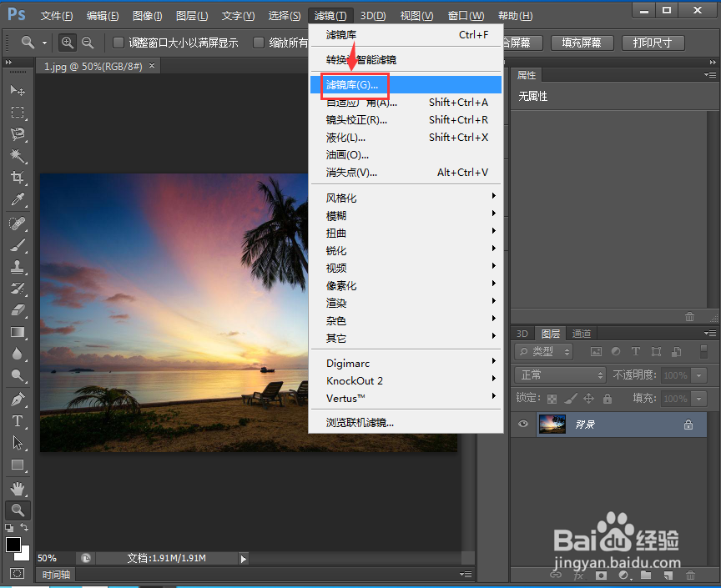
Task: Click the zoom out mode icon
Action: (x=88, y=43)
